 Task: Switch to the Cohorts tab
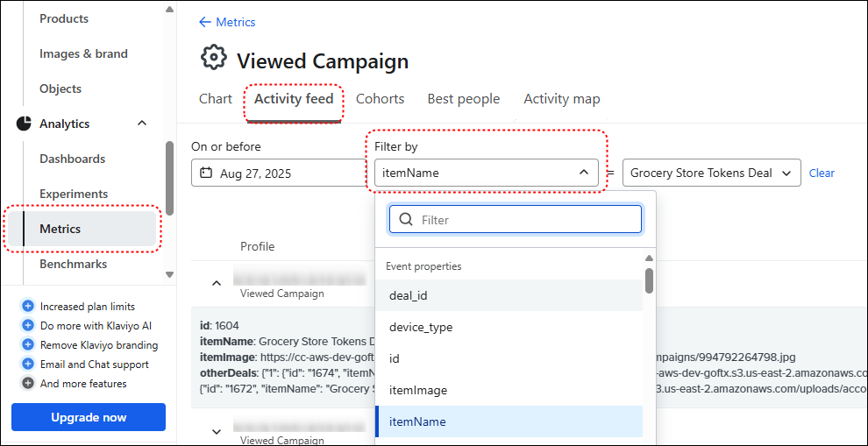(x=380, y=99)
